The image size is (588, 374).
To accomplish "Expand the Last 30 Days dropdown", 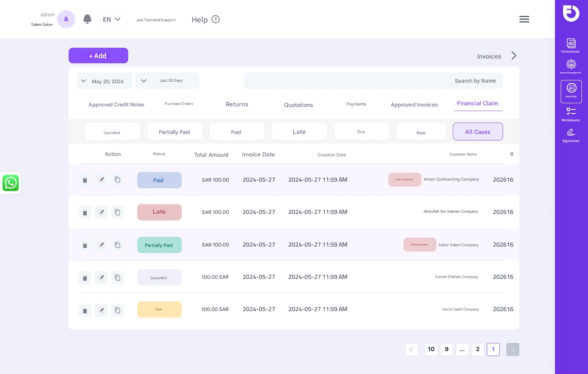I will [x=167, y=81].
